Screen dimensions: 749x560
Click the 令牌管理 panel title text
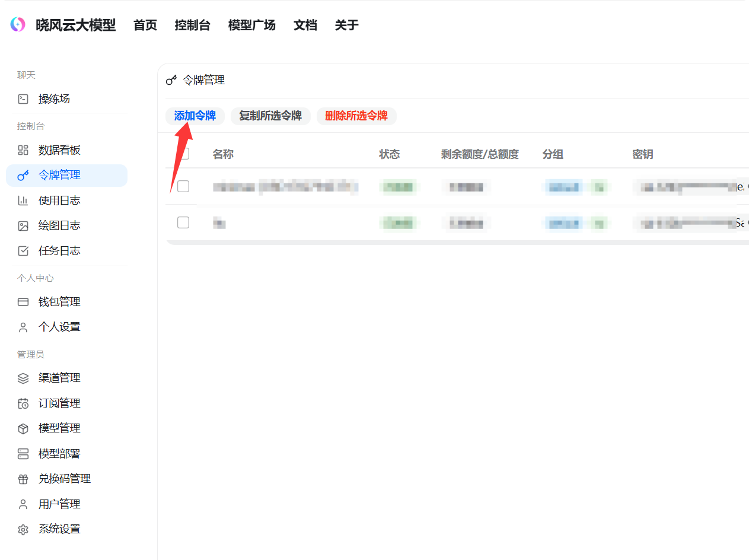click(203, 80)
